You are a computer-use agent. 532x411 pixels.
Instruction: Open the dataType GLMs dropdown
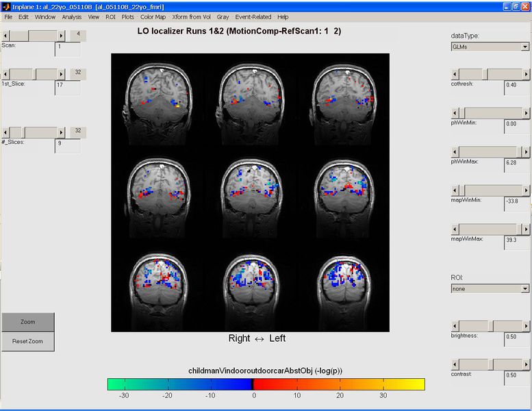[x=490, y=47]
